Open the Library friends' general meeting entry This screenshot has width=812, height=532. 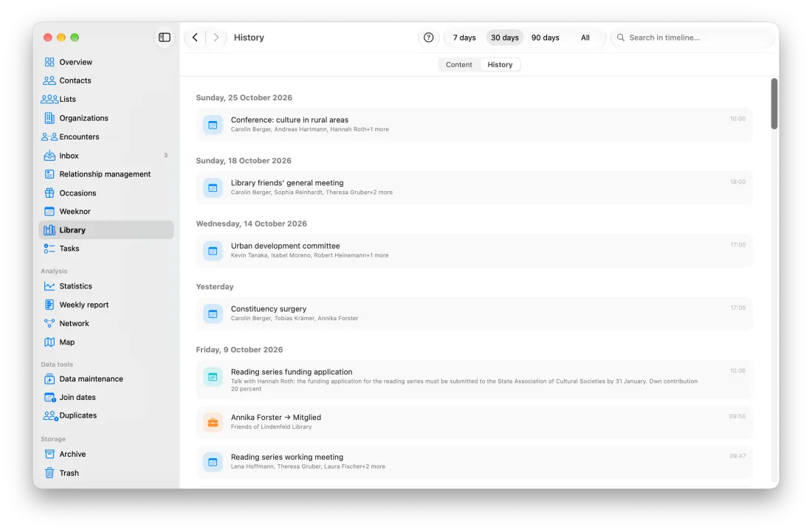(x=474, y=187)
